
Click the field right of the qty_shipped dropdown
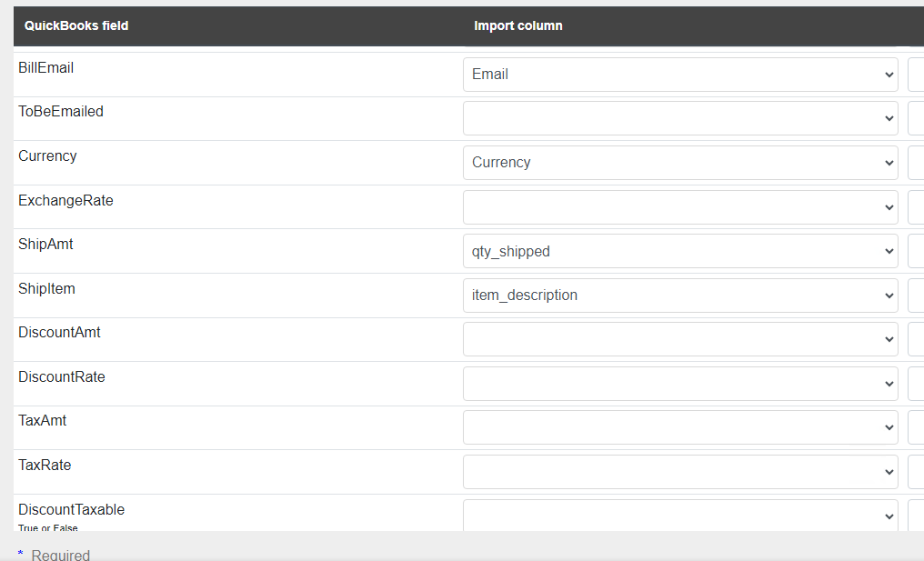(916, 251)
